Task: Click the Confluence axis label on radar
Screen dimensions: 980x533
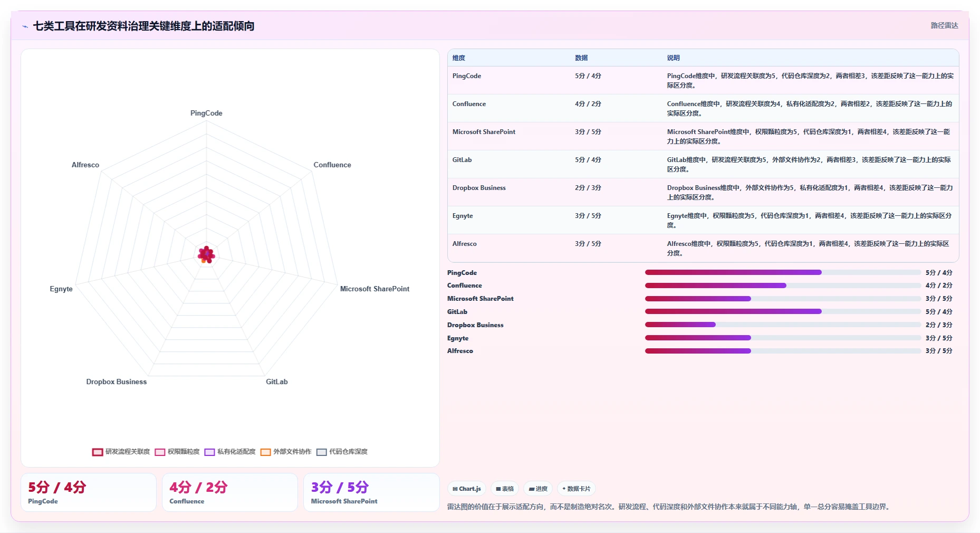Action: click(332, 165)
